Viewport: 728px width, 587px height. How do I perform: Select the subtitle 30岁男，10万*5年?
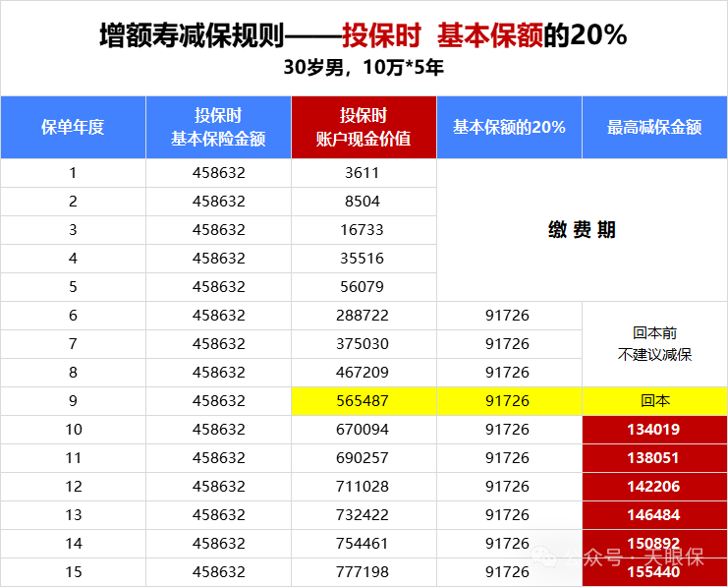[364, 69]
